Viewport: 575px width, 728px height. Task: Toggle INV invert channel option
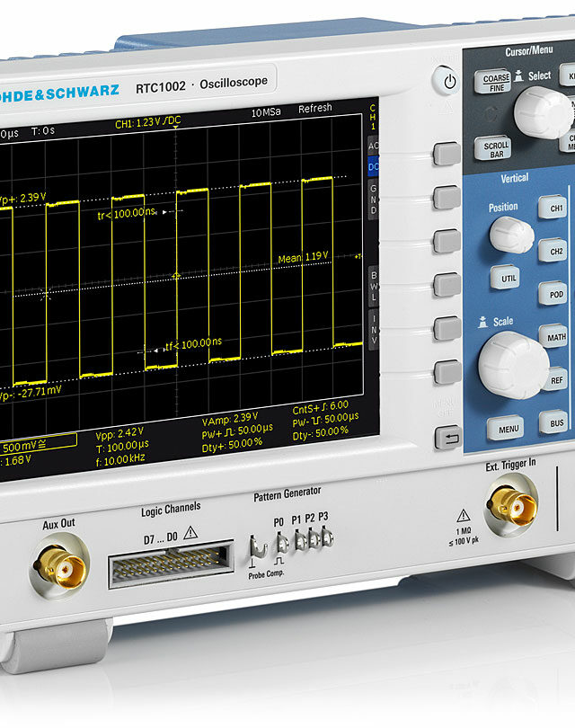(374, 329)
